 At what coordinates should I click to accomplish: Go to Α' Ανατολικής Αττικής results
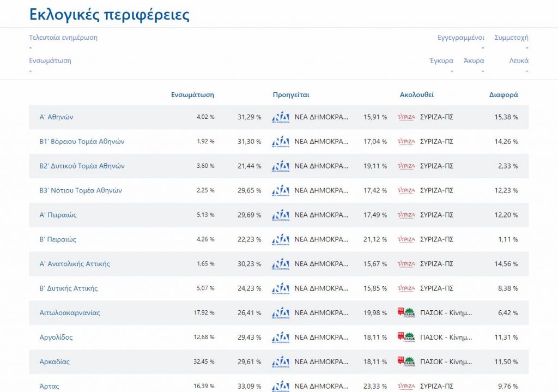[x=75, y=264]
